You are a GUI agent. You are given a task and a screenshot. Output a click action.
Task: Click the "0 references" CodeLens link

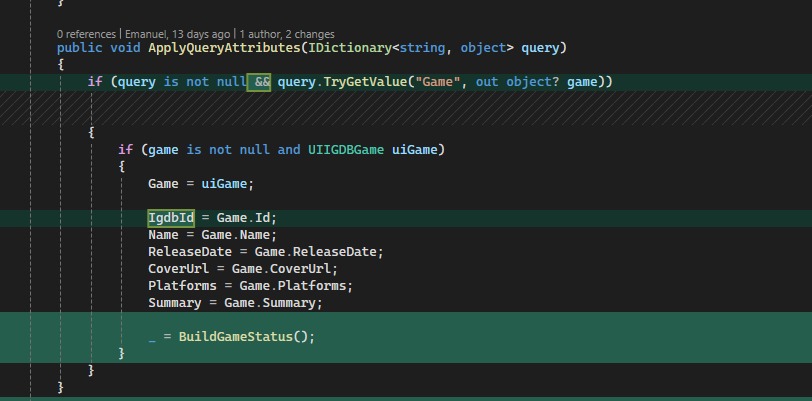coord(86,34)
